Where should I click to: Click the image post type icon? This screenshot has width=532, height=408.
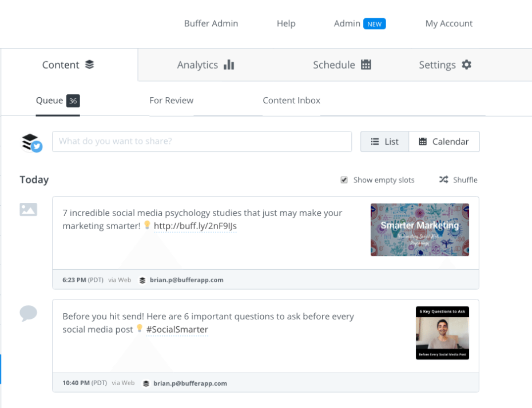pos(29,209)
